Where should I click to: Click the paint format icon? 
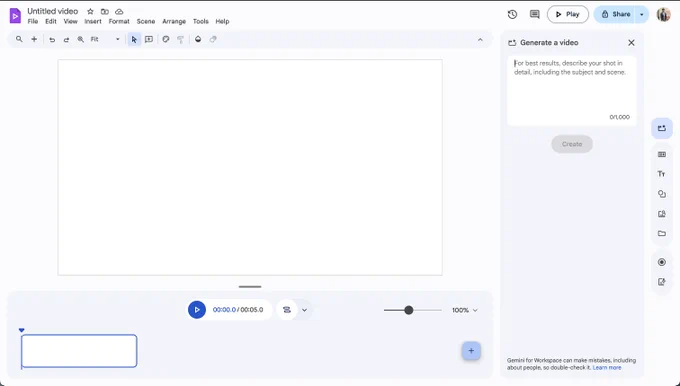click(x=180, y=39)
